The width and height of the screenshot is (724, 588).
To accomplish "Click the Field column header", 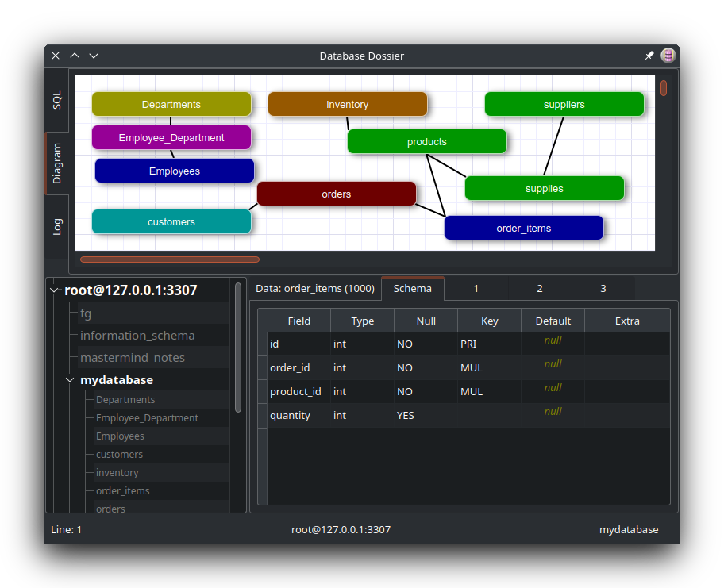I will [298, 321].
